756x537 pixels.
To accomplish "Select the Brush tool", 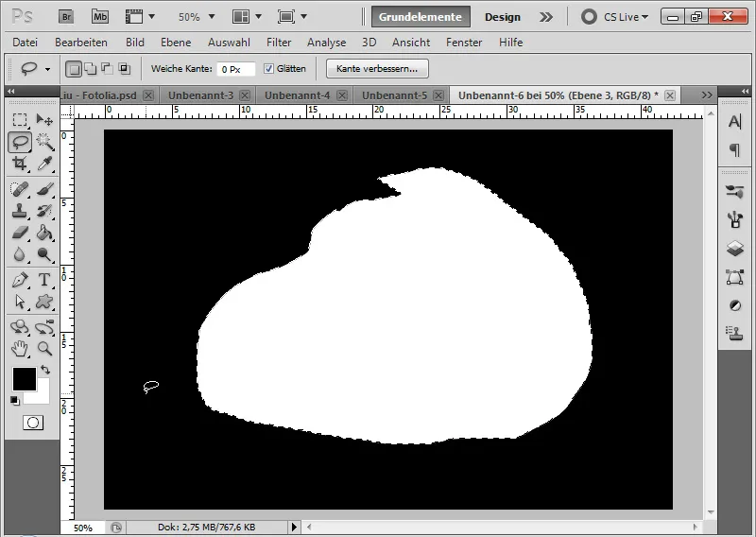I will tap(44, 189).
